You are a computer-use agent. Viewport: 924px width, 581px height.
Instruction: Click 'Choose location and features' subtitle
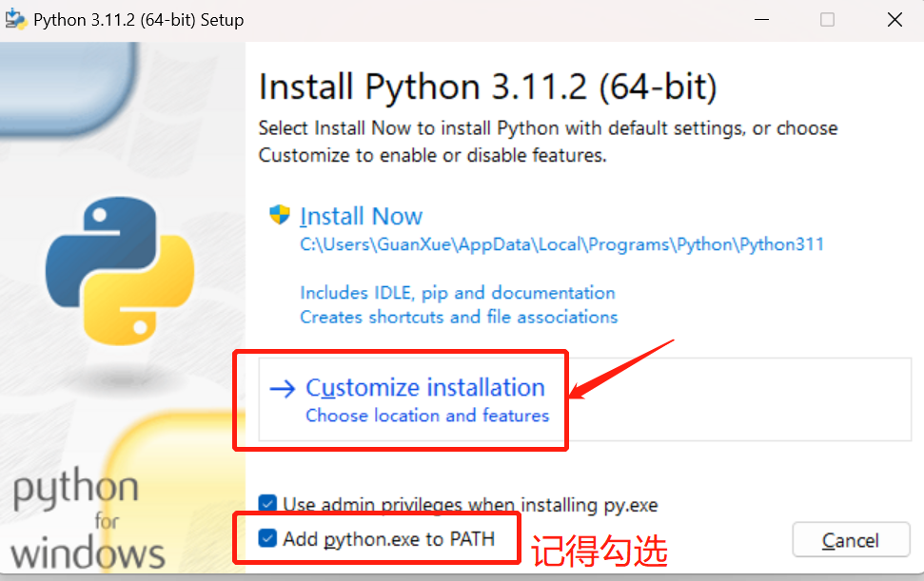click(427, 416)
